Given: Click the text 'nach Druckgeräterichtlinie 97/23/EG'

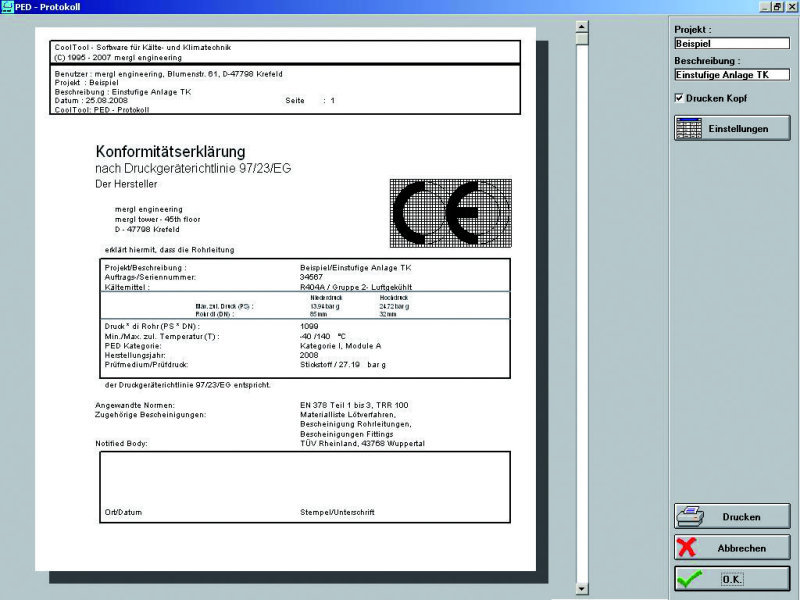Looking at the screenshot, I should [x=193, y=168].
